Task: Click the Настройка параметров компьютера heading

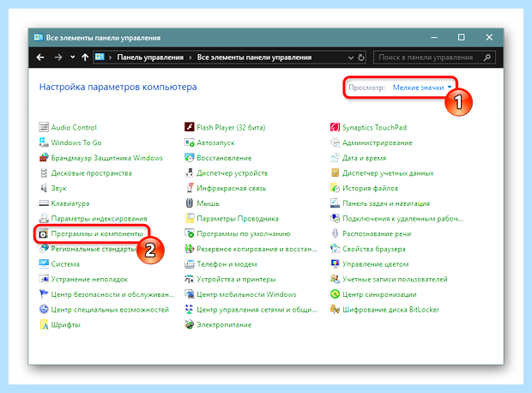Action: pyautogui.click(x=118, y=87)
